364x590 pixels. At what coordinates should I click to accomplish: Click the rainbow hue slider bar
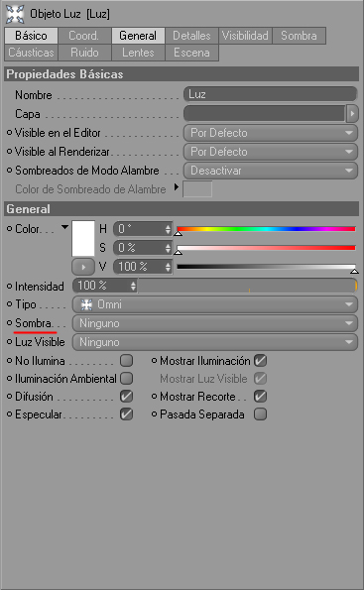tap(266, 229)
